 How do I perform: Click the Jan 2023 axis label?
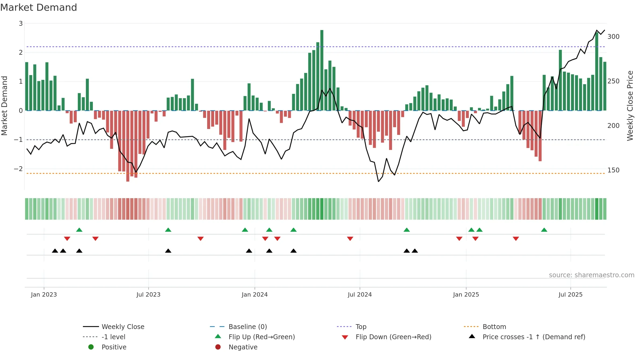click(x=44, y=294)
